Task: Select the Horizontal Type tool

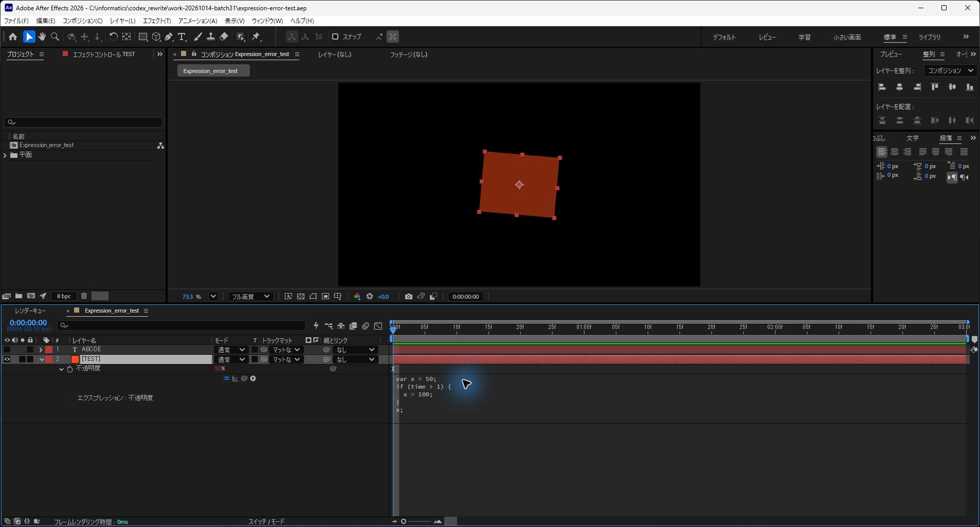Action: (182, 37)
